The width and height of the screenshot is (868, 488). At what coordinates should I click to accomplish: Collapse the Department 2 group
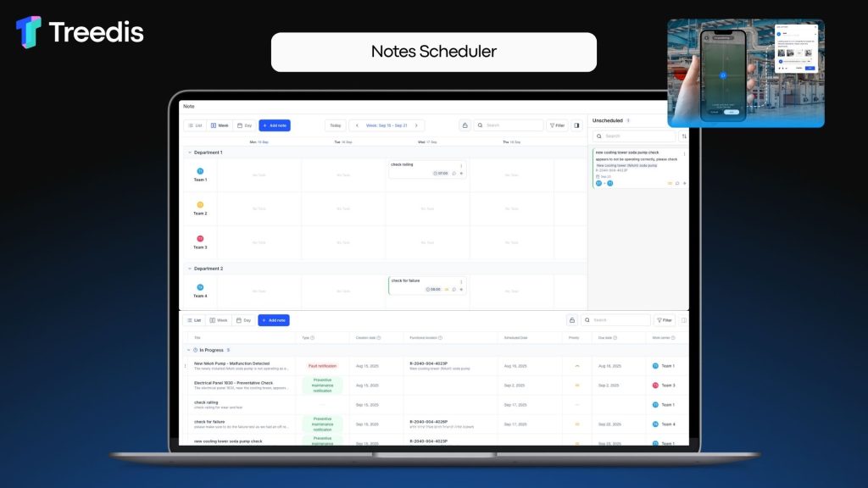[x=190, y=268]
